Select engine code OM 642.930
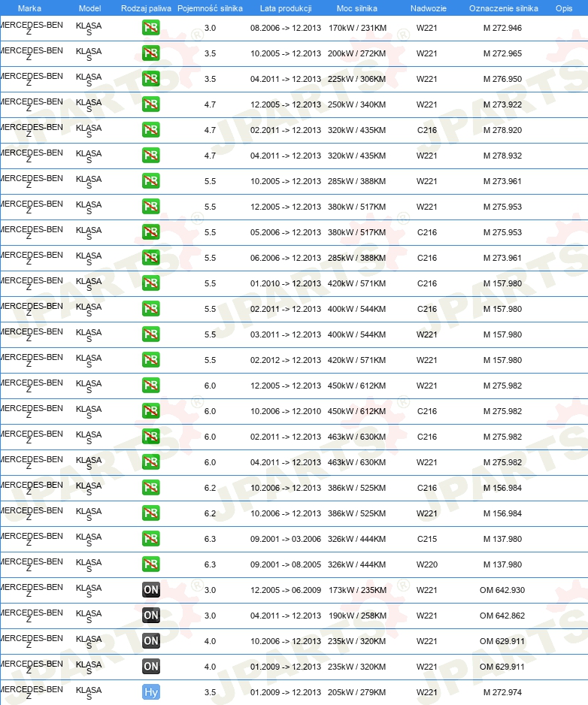 pos(502,590)
